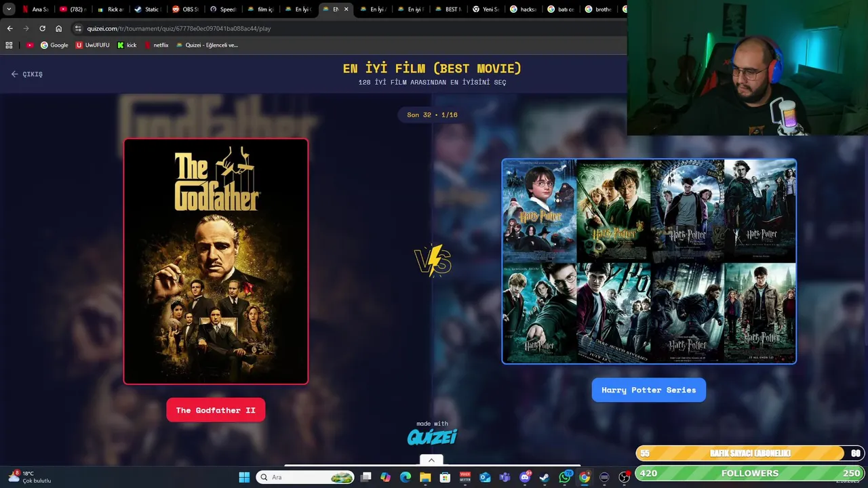Viewport: 868px width, 488px height.
Task: Open the netflix bookmark
Action: point(156,45)
